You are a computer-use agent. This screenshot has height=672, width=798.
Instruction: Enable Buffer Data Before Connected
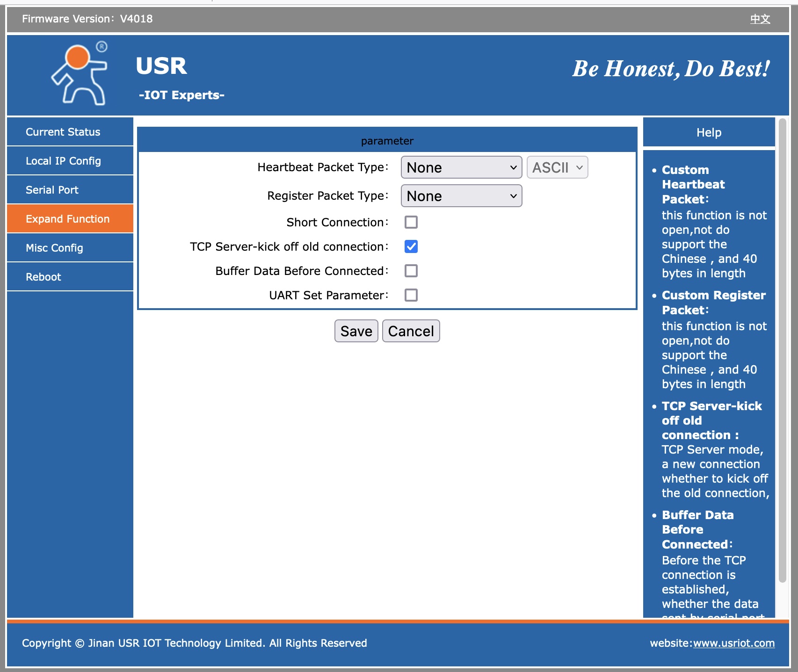click(411, 271)
